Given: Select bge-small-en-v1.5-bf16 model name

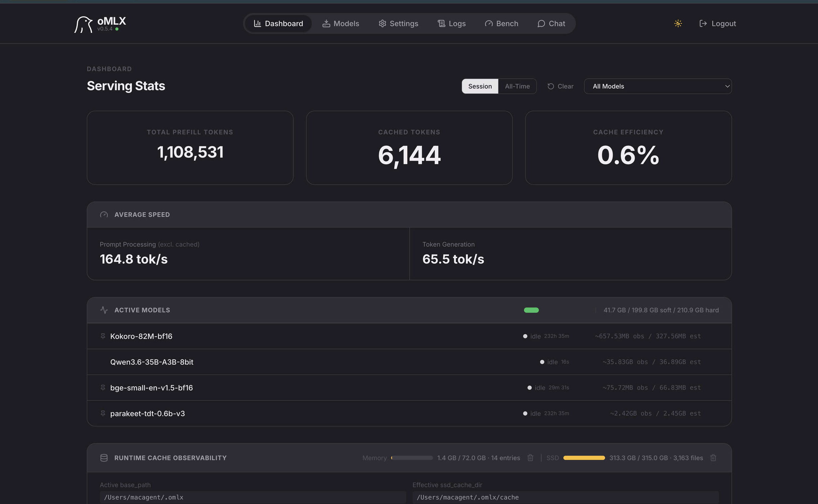Looking at the screenshot, I should (x=152, y=388).
